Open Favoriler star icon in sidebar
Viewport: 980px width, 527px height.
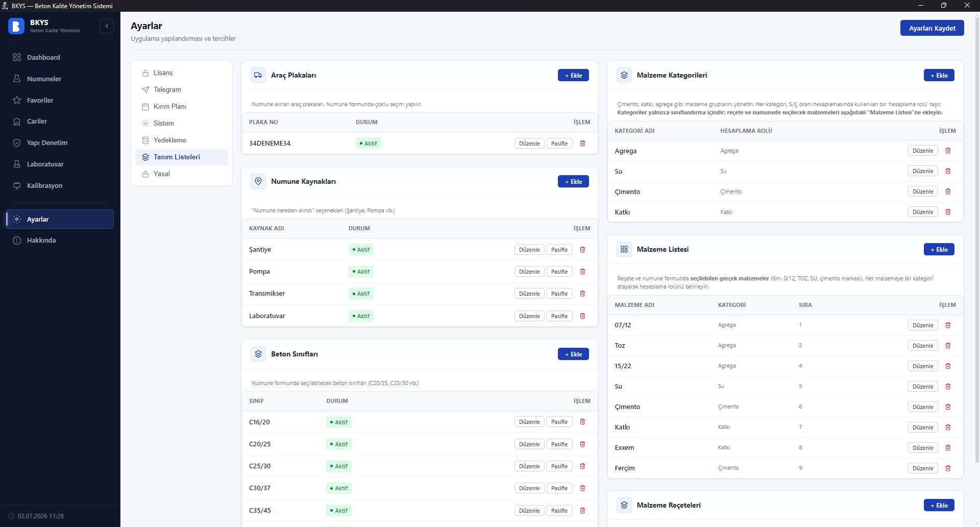17,100
